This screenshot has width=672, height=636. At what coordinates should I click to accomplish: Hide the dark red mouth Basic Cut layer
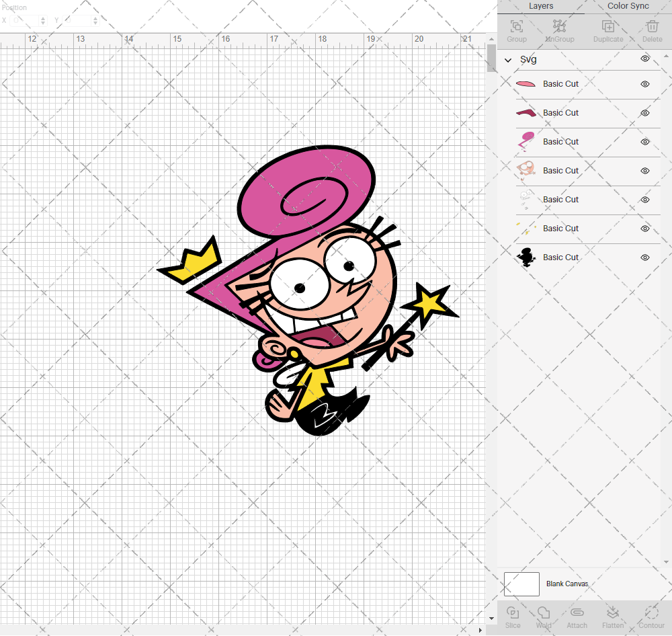(644, 113)
